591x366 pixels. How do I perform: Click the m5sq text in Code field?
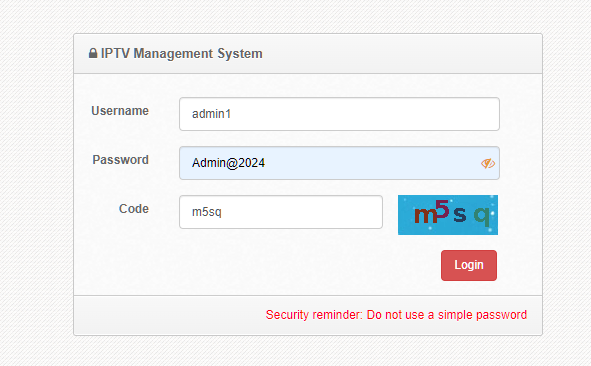click(207, 212)
